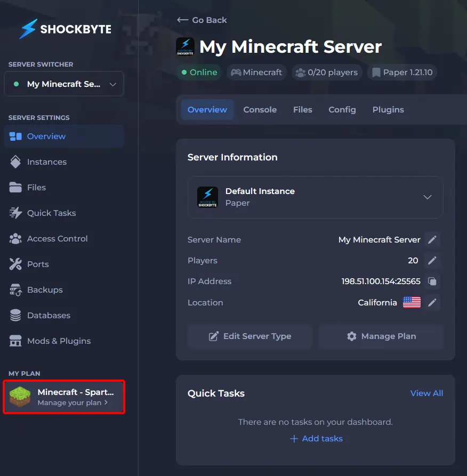This screenshot has width=467, height=476.
Task: Click the pencil icon next to Location
Action: (x=432, y=303)
